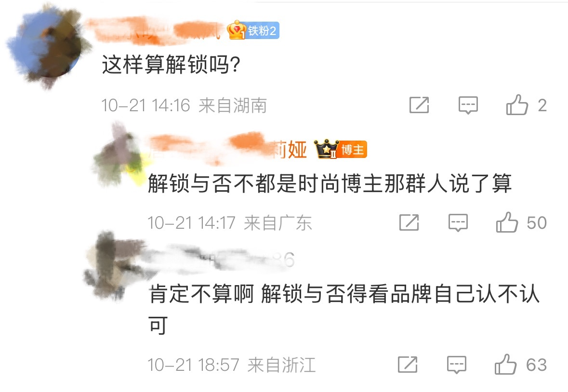The image size is (568, 392).
Task: Like the comment from 浙江
Action: 505,364
